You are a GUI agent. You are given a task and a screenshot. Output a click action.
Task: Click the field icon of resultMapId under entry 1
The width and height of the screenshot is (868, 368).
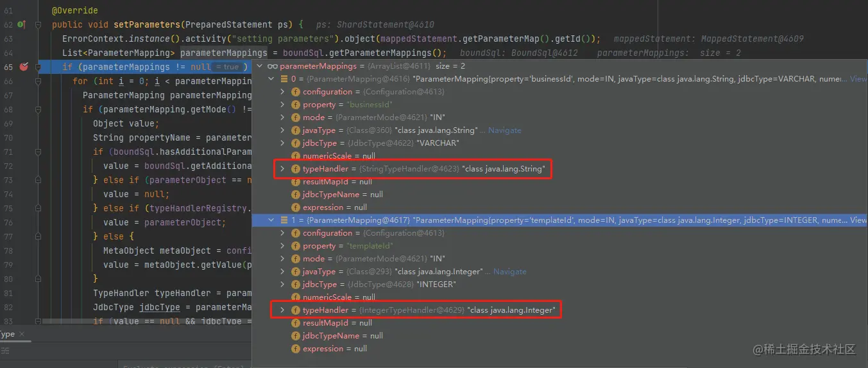point(296,323)
